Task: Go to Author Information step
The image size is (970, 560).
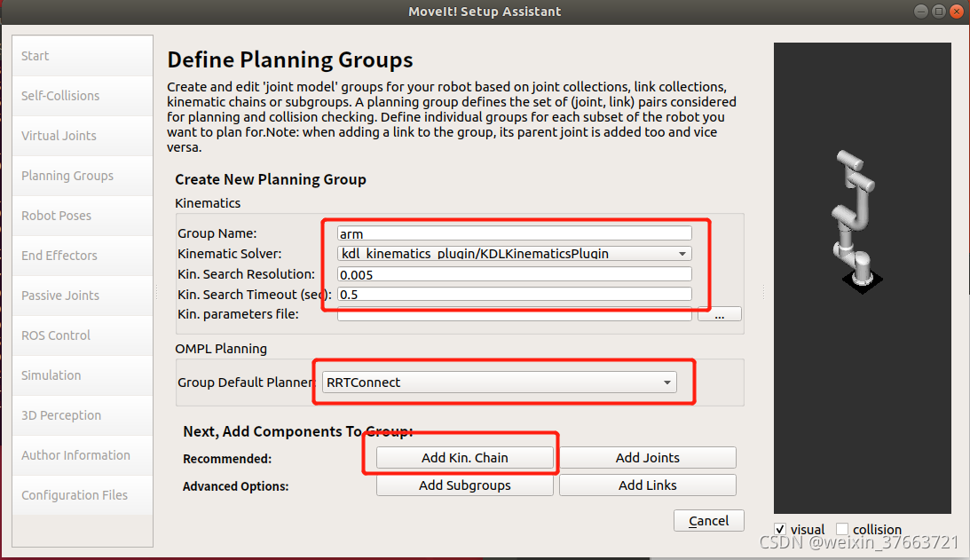Action: point(83,454)
